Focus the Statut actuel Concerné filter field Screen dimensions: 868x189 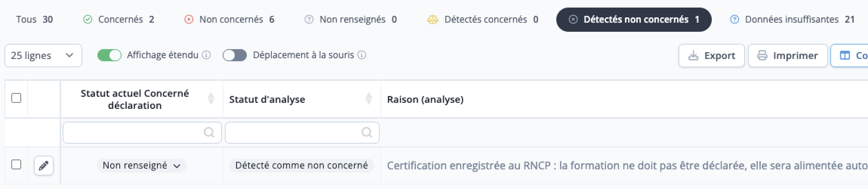pos(142,133)
